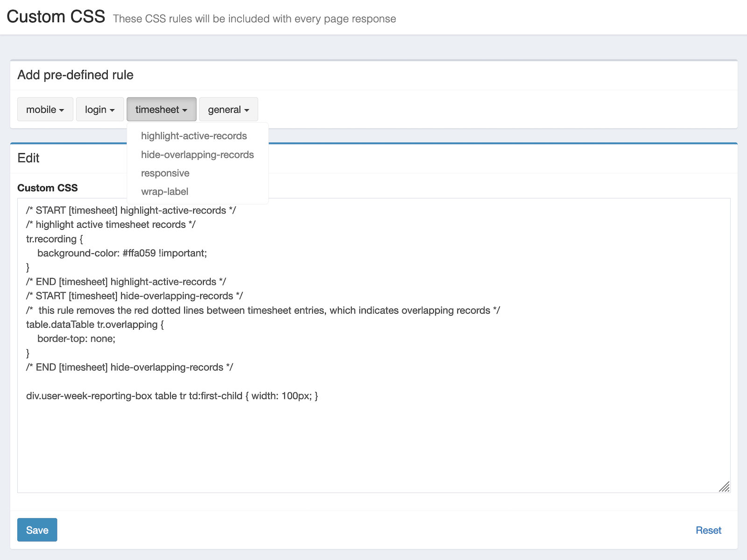Viewport: 747px width, 560px height.
Task: Click the Add pre-defined rule heading
Action: pyautogui.click(x=75, y=75)
